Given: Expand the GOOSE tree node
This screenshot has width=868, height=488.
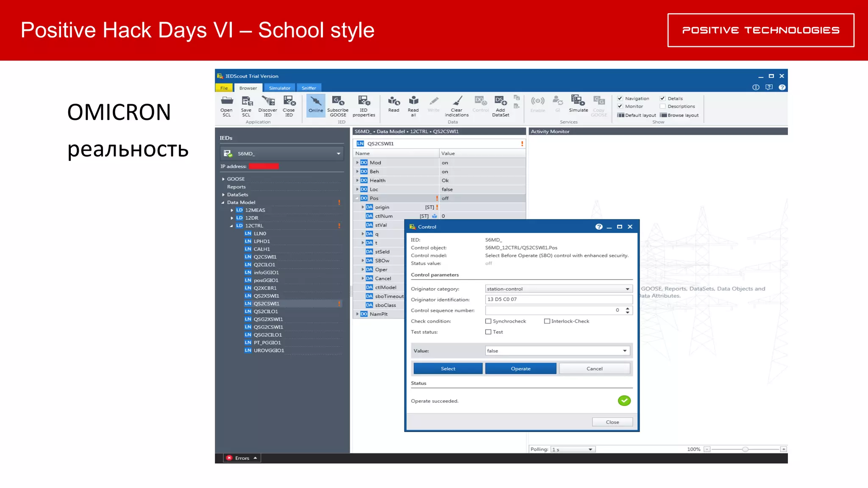Looking at the screenshot, I should [223, 179].
